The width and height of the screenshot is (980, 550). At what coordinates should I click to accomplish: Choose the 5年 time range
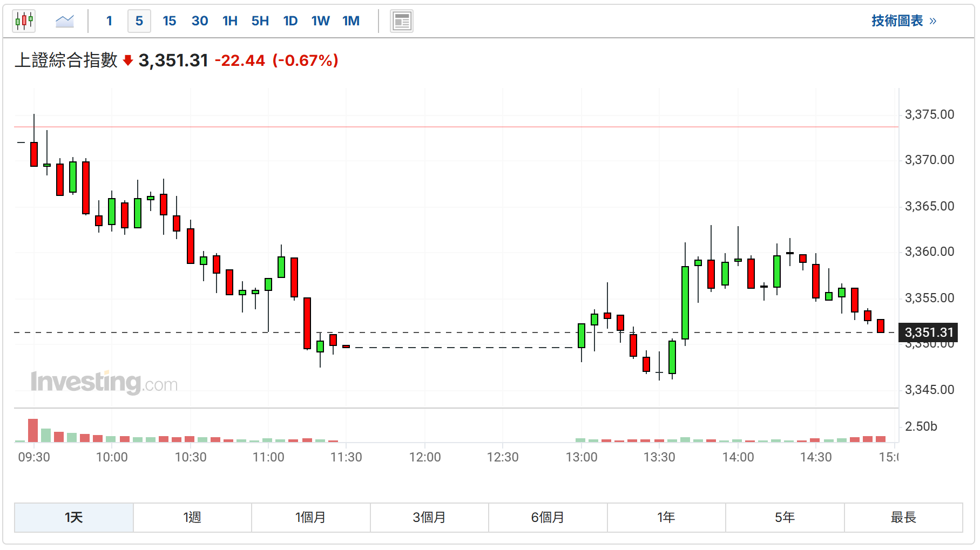coord(785,518)
